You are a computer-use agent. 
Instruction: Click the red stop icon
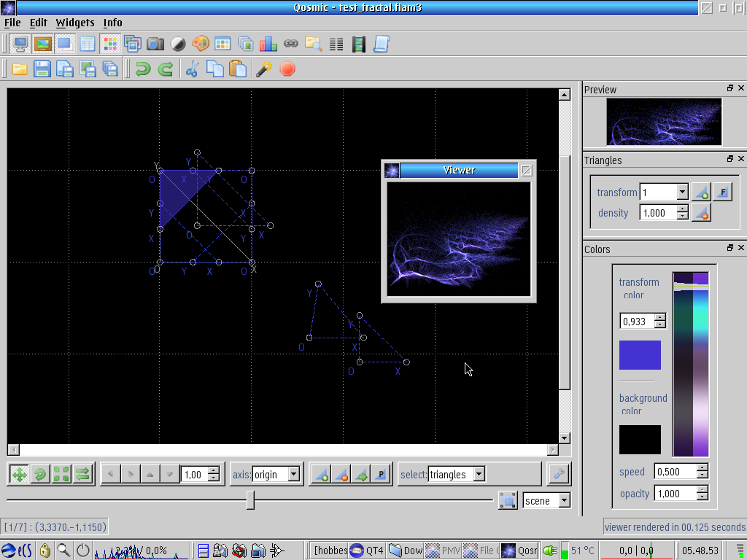coord(287,69)
